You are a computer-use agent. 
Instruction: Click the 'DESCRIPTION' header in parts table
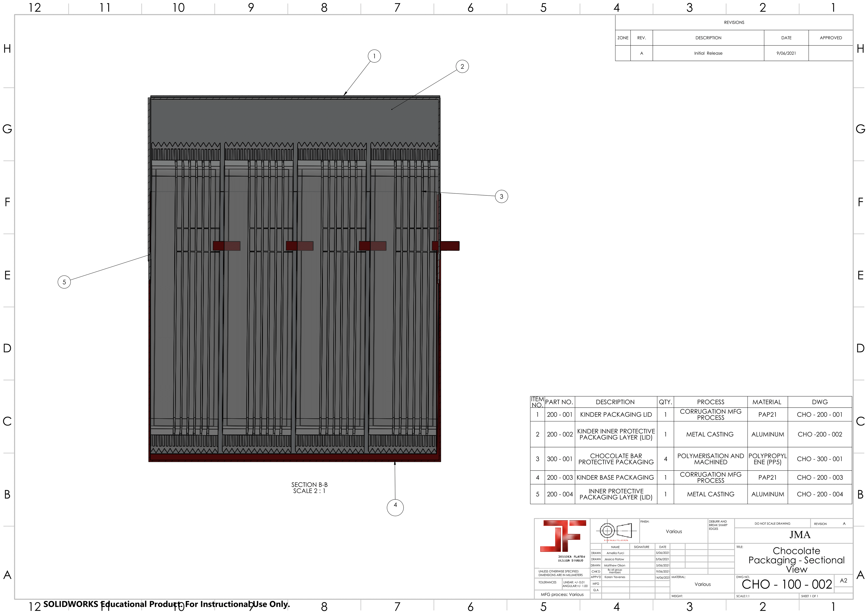[x=615, y=402]
